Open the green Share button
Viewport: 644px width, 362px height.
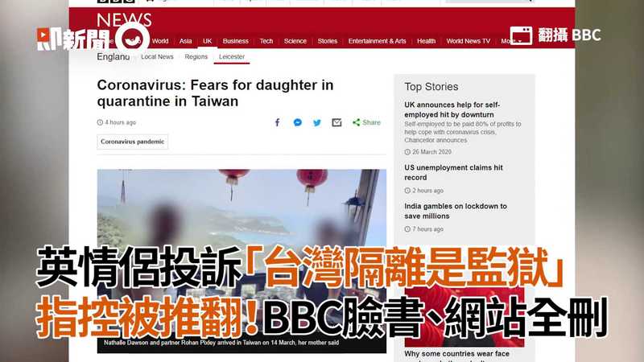coord(366,122)
